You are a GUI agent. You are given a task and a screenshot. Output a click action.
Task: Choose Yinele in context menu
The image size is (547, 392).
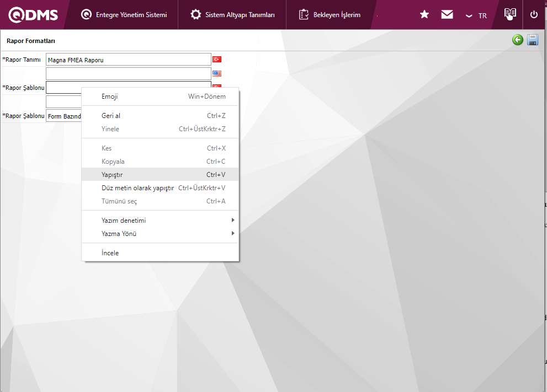click(x=160, y=129)
